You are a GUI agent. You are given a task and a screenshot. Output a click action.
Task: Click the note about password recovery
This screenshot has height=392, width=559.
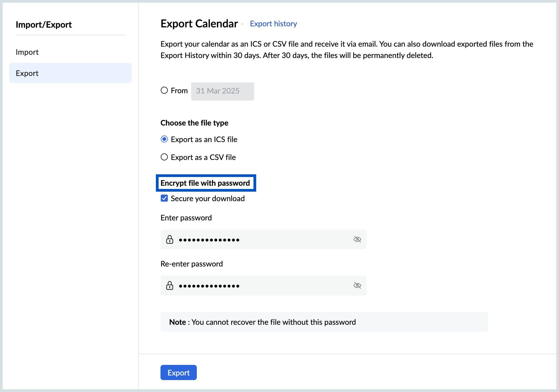point(324,322)
